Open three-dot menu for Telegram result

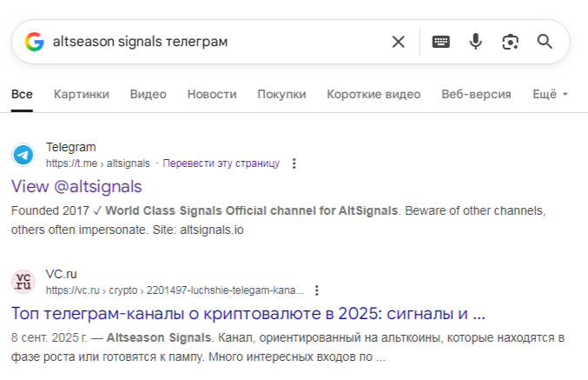[x=294, y=163]
